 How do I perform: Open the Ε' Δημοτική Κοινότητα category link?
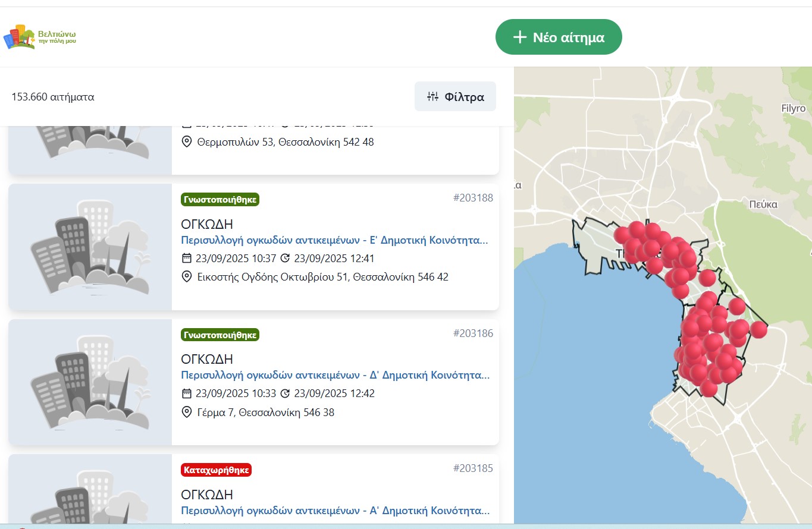(x=335, y=241)
